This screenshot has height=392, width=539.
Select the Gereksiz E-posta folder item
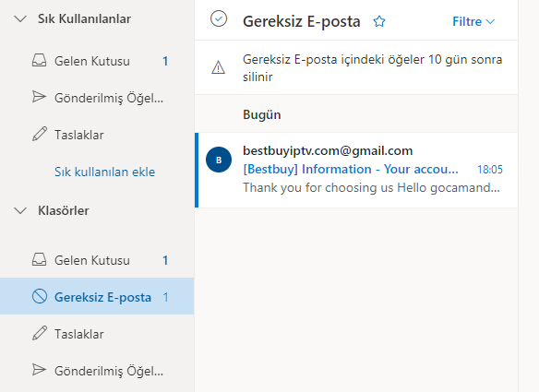[97, 296]
